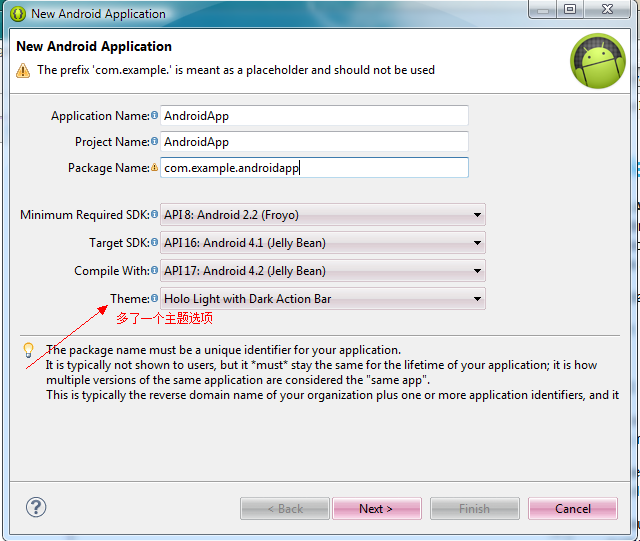Click the Android robot logo

598,61
